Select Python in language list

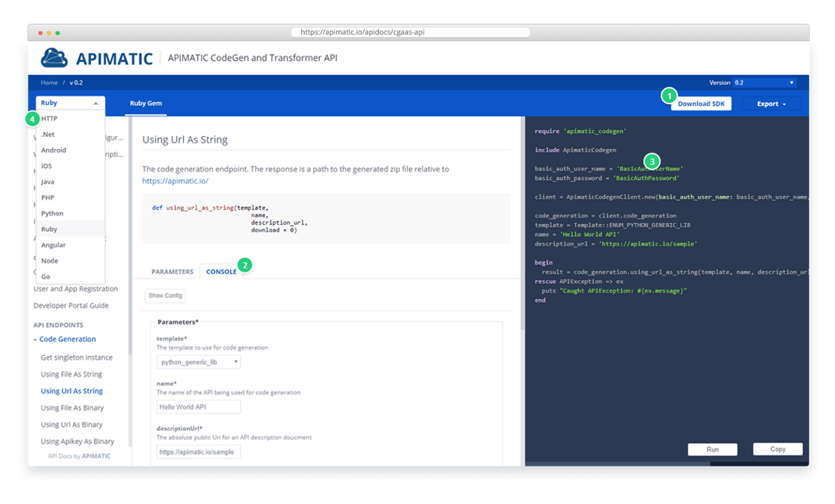click(70, 213)
